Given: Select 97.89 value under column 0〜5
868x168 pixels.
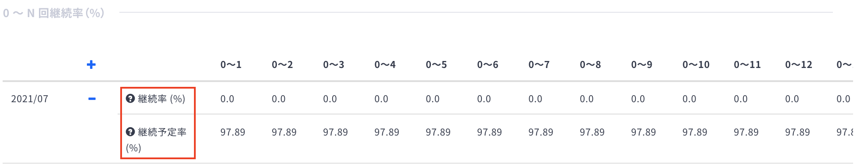Looking at the screenshot, I should tap(438, 132).
